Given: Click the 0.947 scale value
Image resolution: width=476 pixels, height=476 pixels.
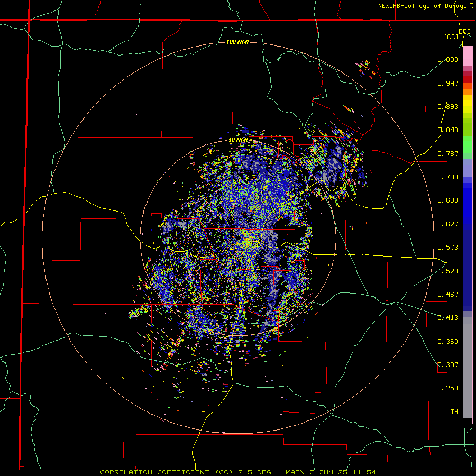Looking at the screenshot, I should tap(448, 83).
